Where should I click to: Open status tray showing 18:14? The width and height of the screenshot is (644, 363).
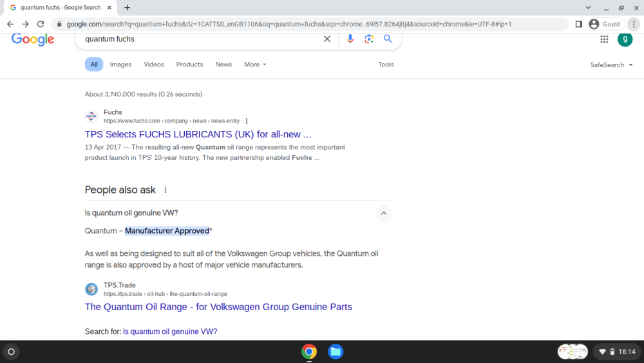click(x=618, y=352)
